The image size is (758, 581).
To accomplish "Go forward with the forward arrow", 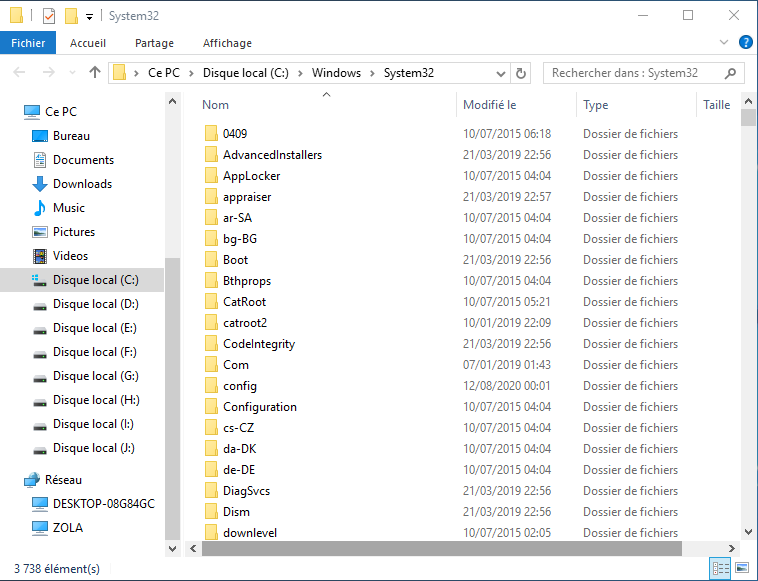I will [x=48, y=73].
